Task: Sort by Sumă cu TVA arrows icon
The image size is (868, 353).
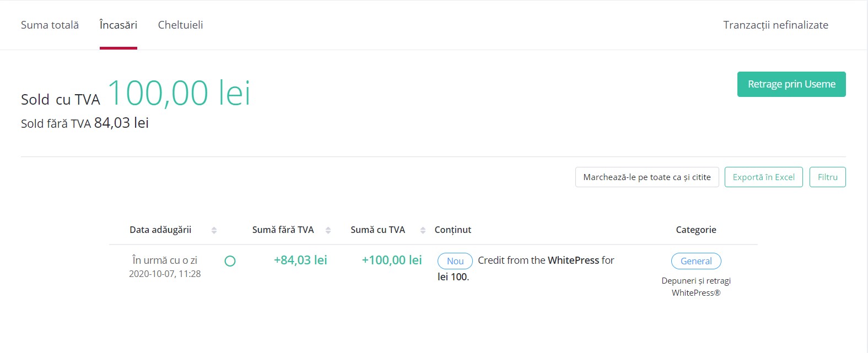Action: click(x=423, y=230)
